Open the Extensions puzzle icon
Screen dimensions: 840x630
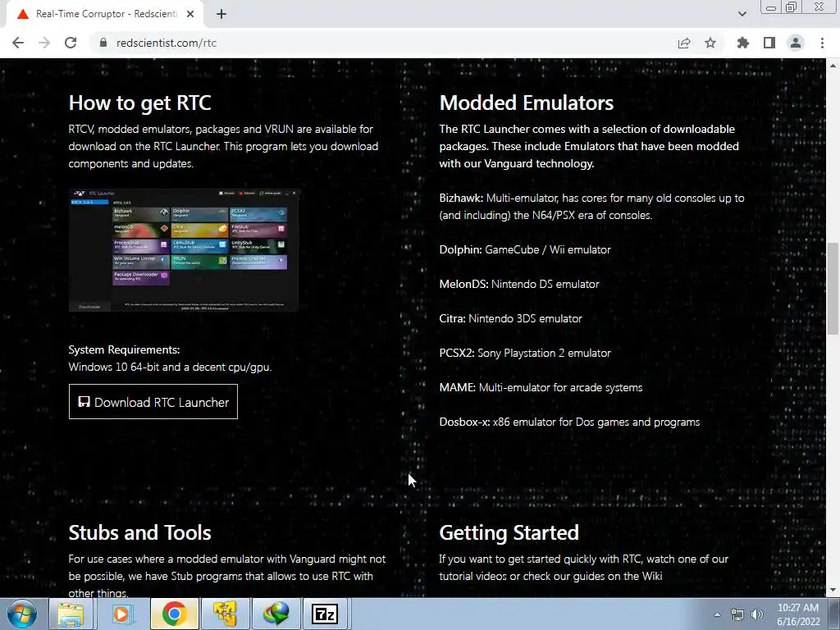pos(743,43)
